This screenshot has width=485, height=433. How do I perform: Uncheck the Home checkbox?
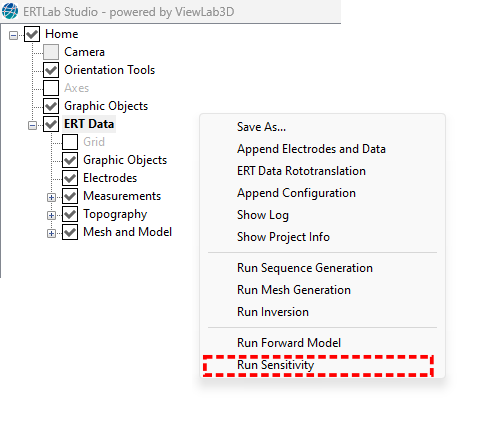tap(32, 34)
